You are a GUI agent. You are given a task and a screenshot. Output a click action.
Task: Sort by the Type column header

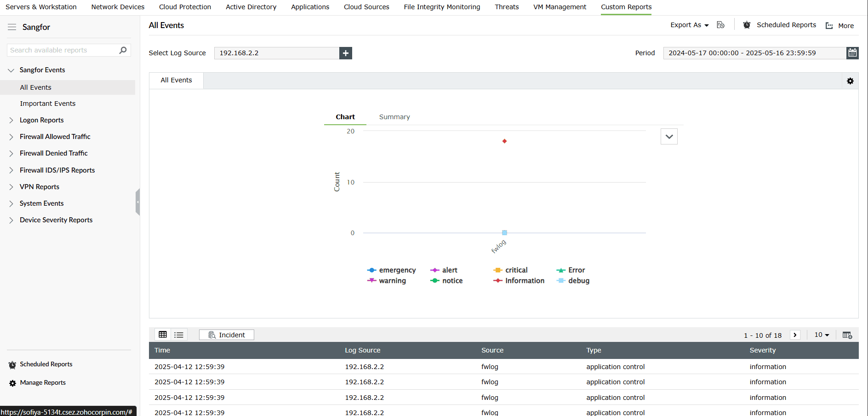pos(594,350)
